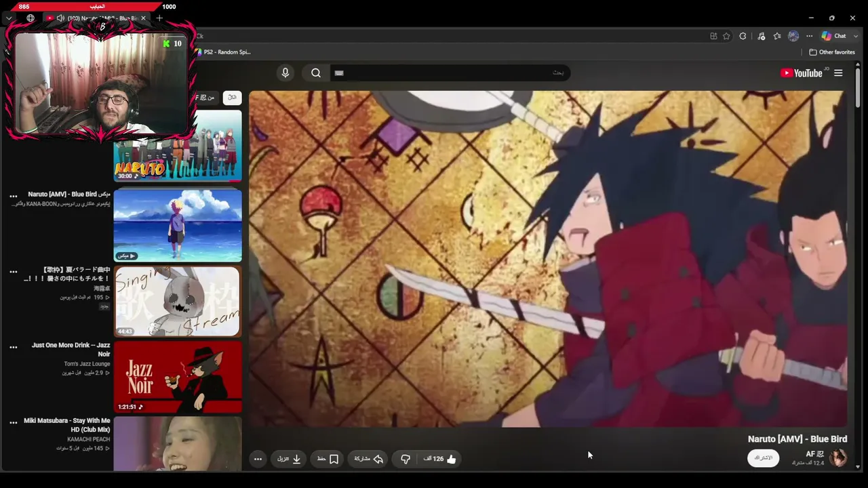Open the PS2 - Random Spi... bookmark
Viewport: 868px width, 488px height.
[x=222, y=52]
